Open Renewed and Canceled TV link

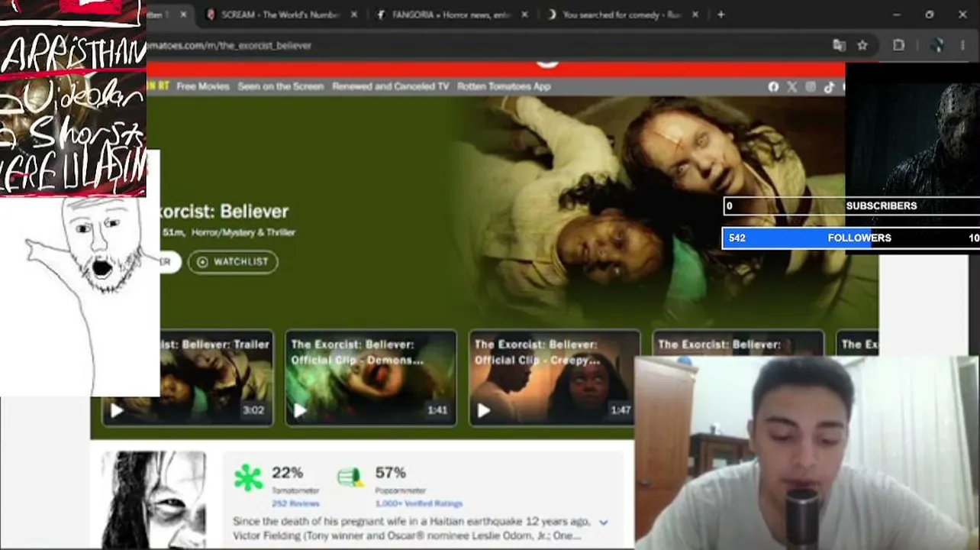(391, 86)
